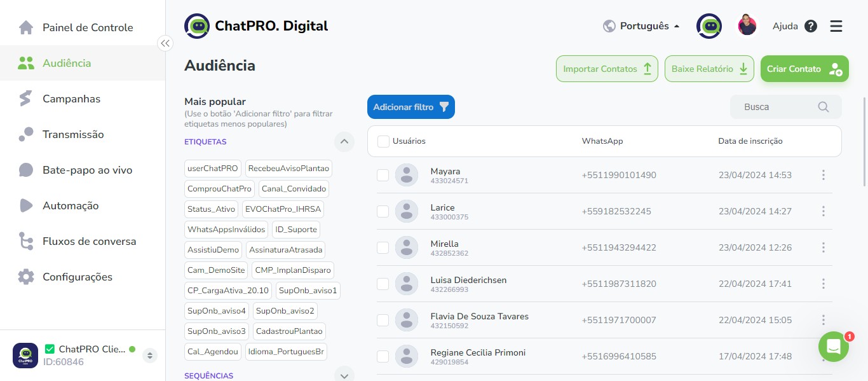Check the box for Flavia De Souza Tavares
Viewport: 868px width, 381px height.
point(383,320)
